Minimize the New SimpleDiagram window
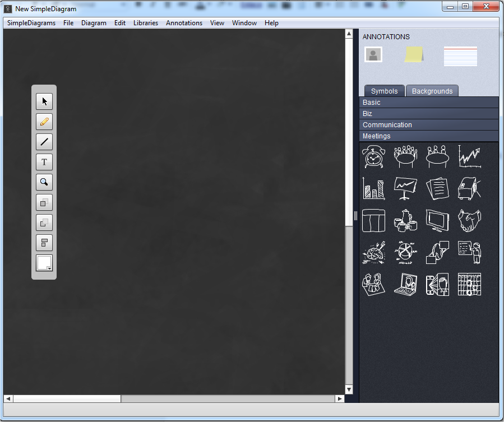504x422 pixels. 450,7
